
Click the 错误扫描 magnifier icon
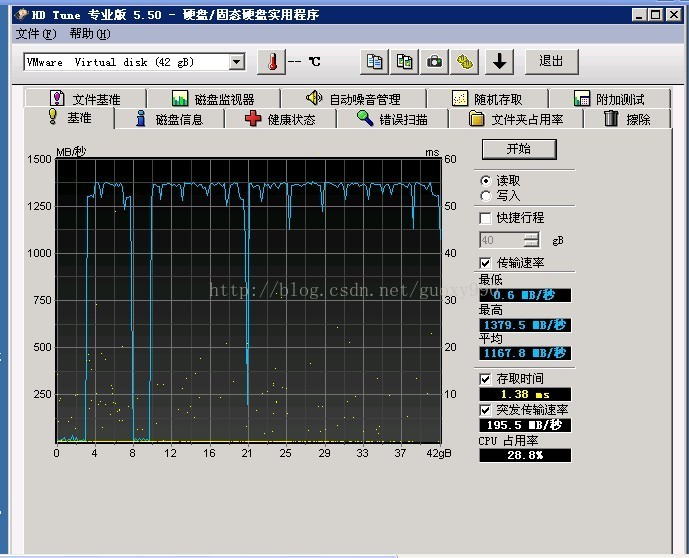[x=365, y=118]
